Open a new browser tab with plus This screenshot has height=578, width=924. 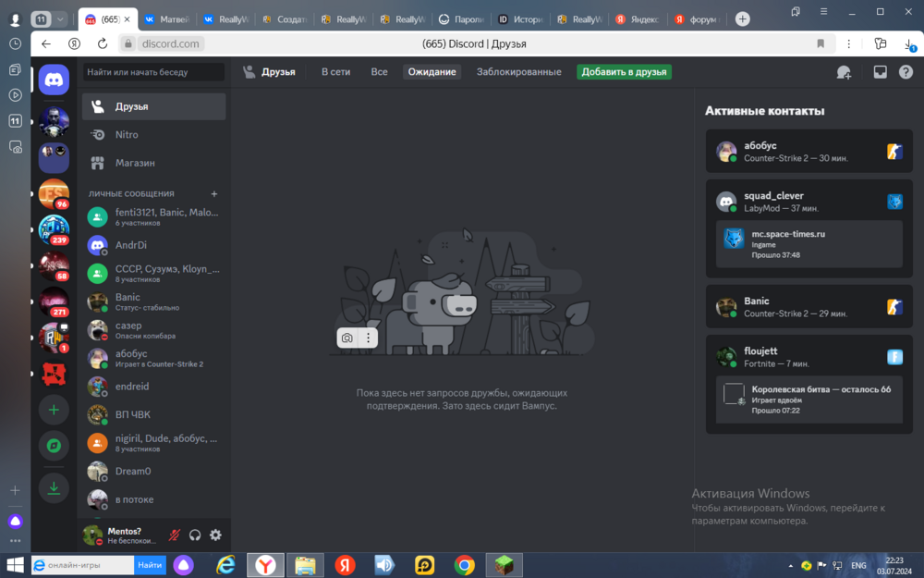coord(743,18)
